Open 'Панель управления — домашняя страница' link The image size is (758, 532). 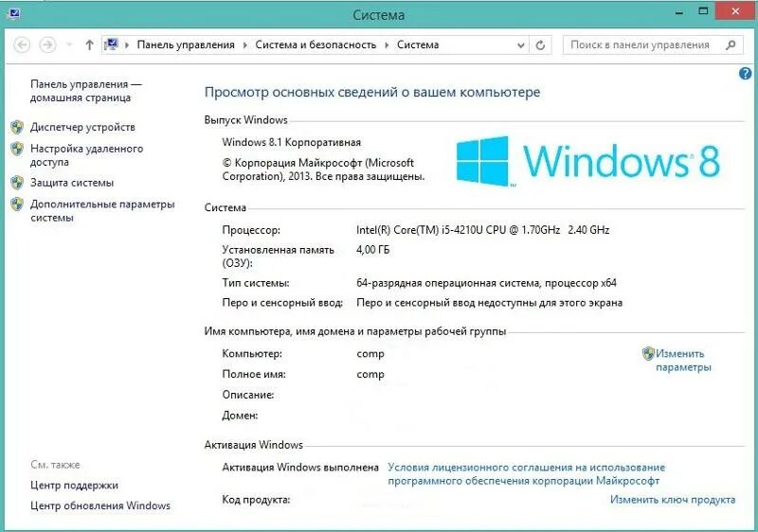[86, 91]
